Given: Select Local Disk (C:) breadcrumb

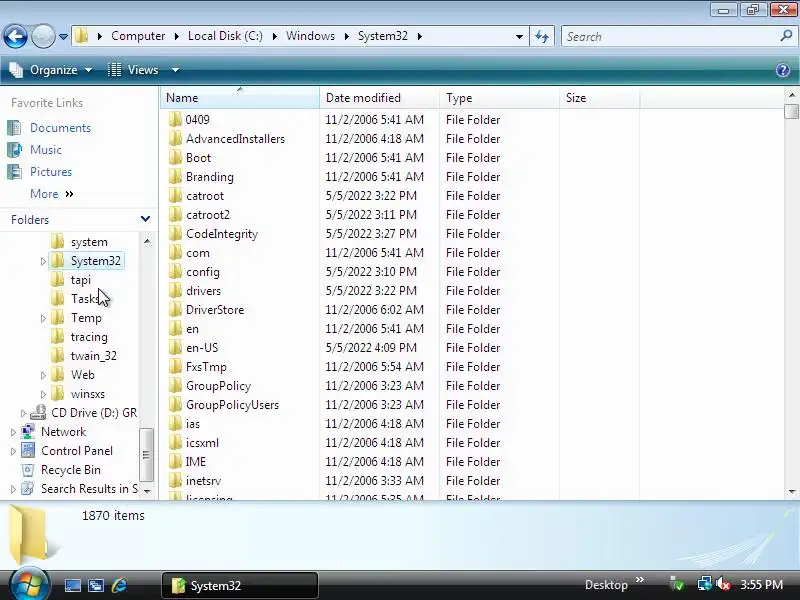Looking at the screenshot, I should tap(225, 36).
